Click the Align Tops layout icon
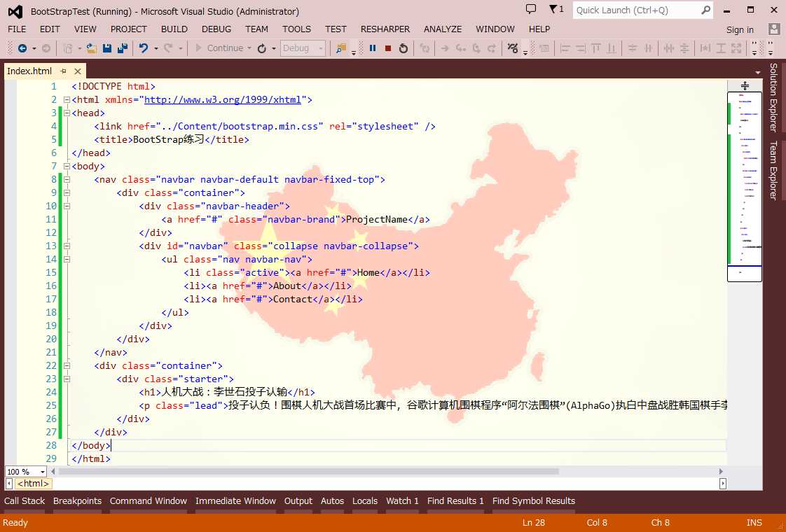786x532 pixels. 596,48
